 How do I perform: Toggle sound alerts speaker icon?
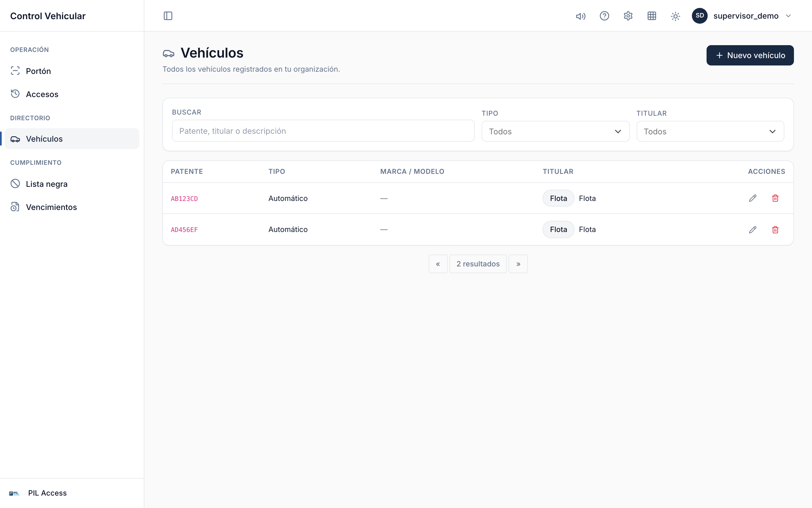click(x=581, y=16)
